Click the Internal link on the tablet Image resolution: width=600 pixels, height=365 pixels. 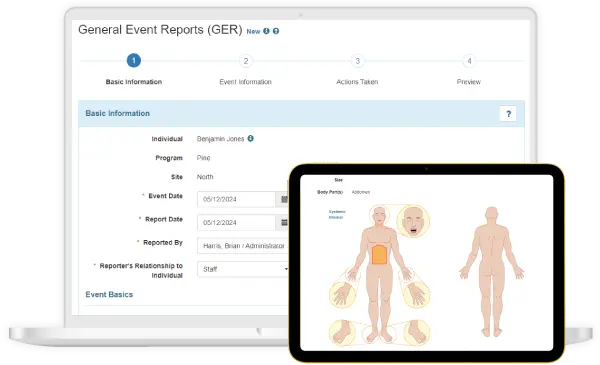pos(336,217)
